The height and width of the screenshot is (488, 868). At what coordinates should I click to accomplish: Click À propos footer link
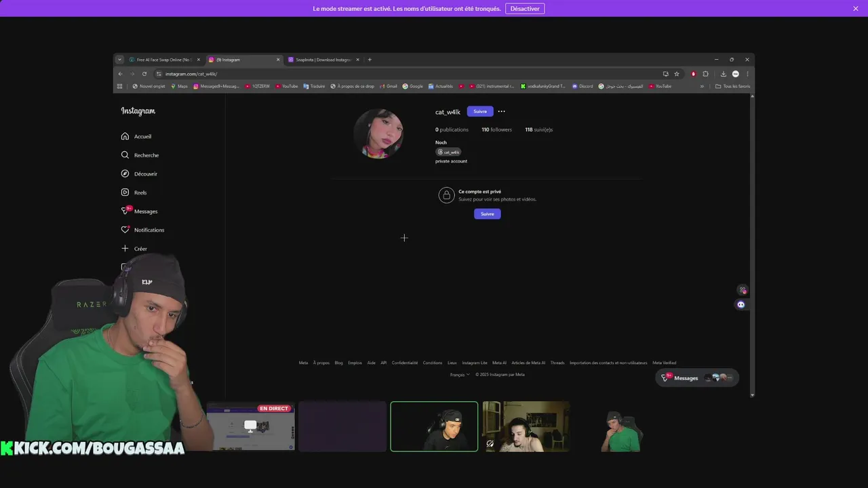click(x=321, y=363)
